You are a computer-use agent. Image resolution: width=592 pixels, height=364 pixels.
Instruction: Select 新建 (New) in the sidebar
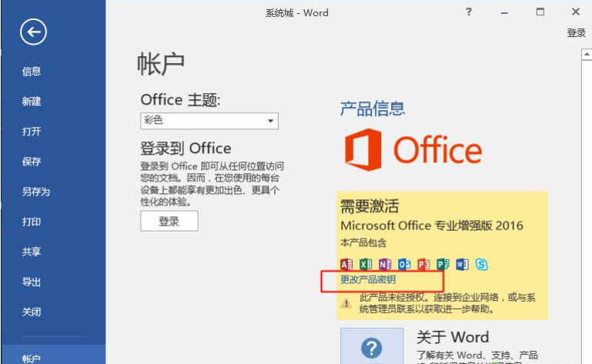(32, 102)
